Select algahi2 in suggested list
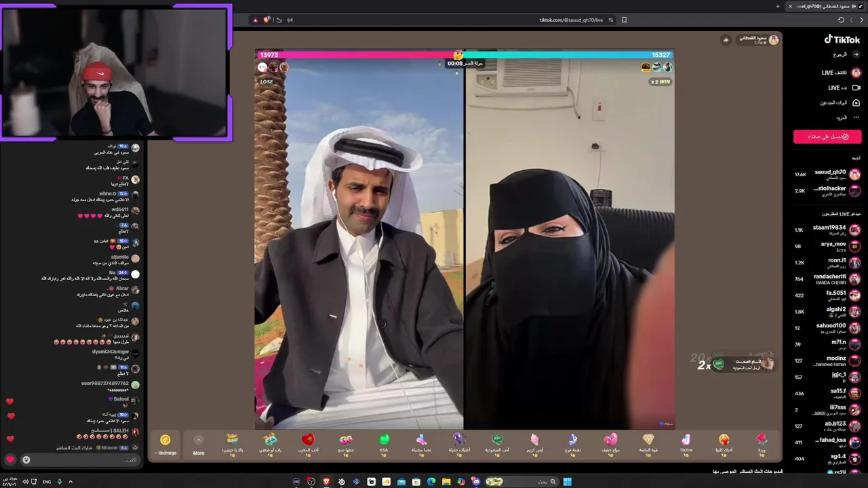Viewport: 868px width, 488px height. coord(828,311)
